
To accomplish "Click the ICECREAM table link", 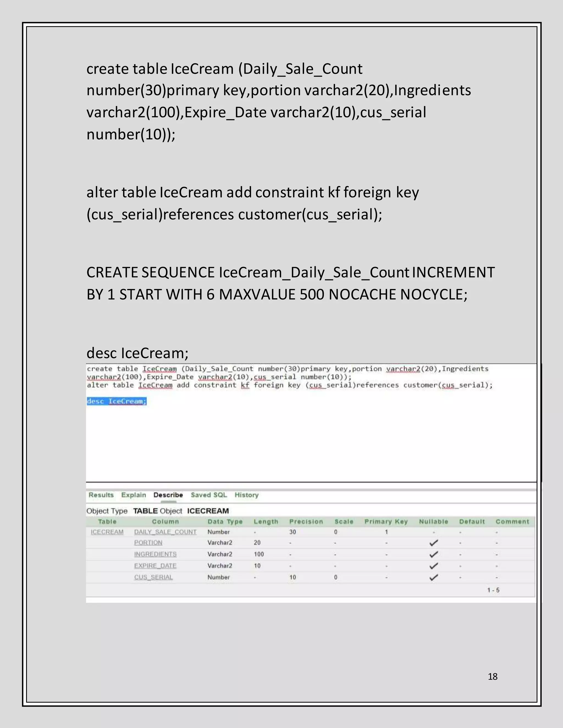I will [x=107, y=532].
